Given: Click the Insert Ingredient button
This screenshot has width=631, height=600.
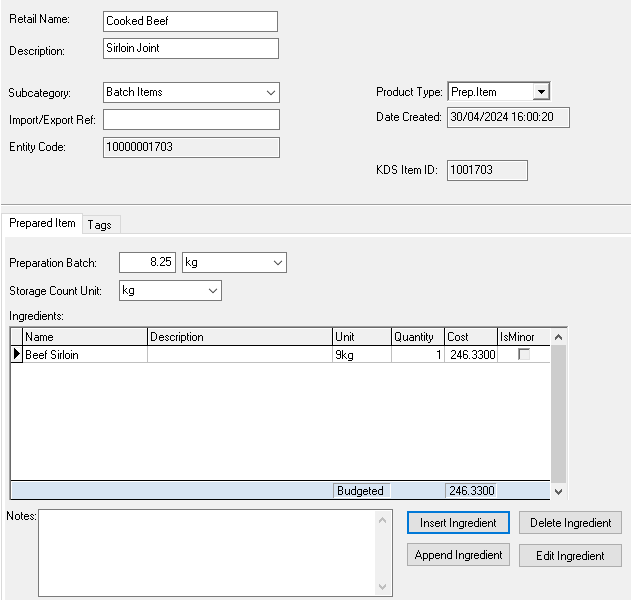Looking at the screenshot, I should 458,523.
